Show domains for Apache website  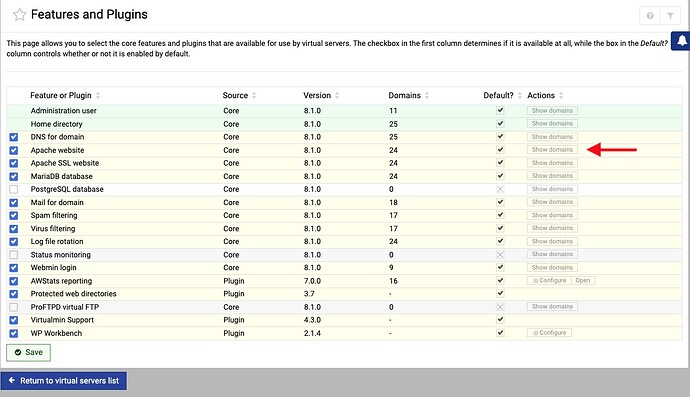(552, 150)
